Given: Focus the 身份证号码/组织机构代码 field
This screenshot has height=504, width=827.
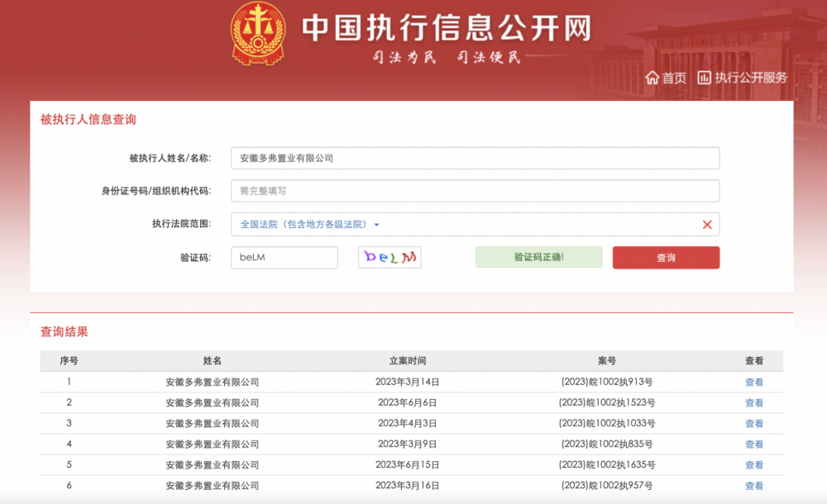Looking at the screenshot, I should 475,191.
